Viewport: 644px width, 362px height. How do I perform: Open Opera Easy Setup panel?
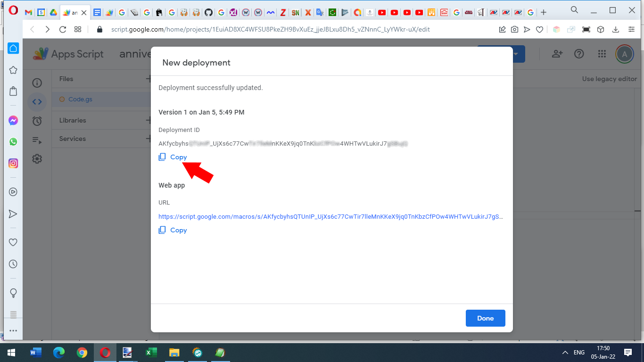631,29
